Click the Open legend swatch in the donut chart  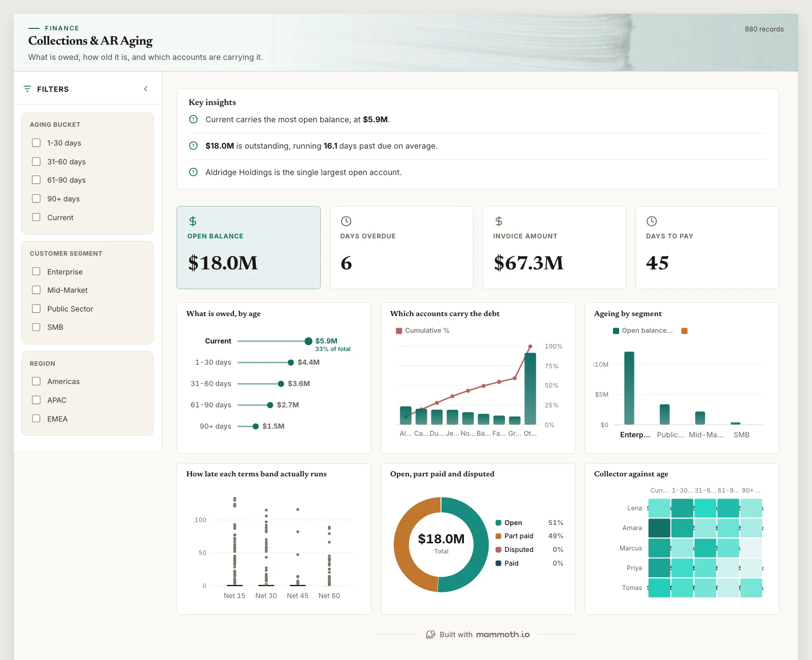[498, 523]
